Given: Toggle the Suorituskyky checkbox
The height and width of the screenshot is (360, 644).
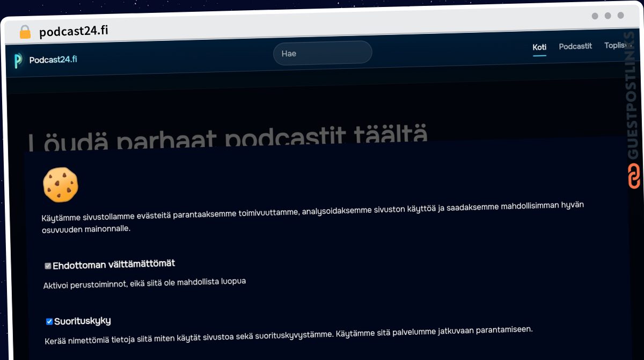Looking at the screenshot, I should click(49, 321).
